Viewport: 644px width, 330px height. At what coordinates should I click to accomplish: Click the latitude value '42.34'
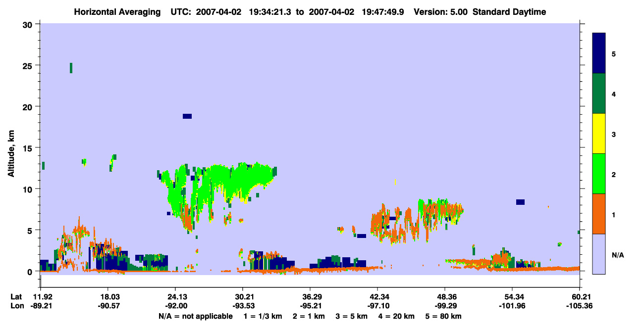(377, 296)
